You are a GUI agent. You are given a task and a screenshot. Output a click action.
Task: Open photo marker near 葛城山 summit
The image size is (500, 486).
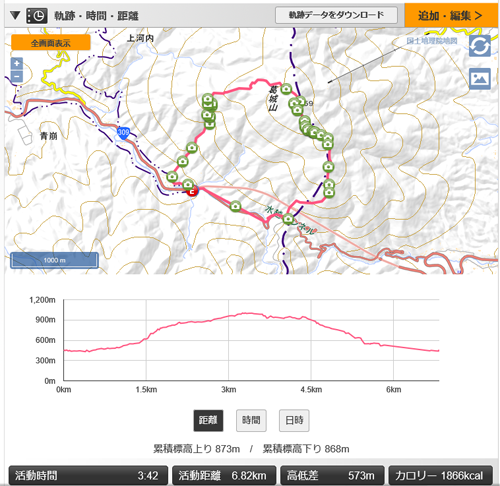pos(286,89)
